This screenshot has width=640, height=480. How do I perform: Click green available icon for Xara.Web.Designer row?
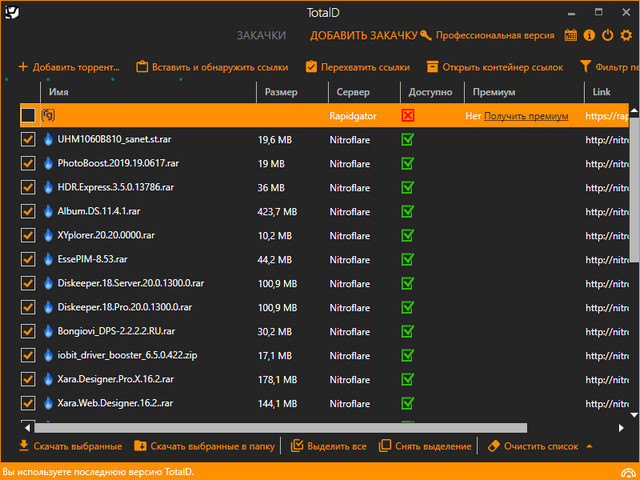click(407, 403)
